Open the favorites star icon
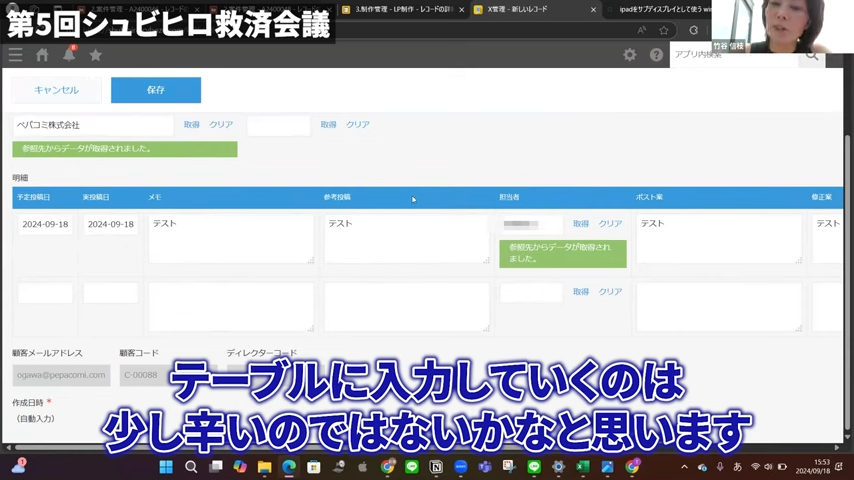Viewport: 854px width, 480px height. pyautogui.click(x=96, y=55)
